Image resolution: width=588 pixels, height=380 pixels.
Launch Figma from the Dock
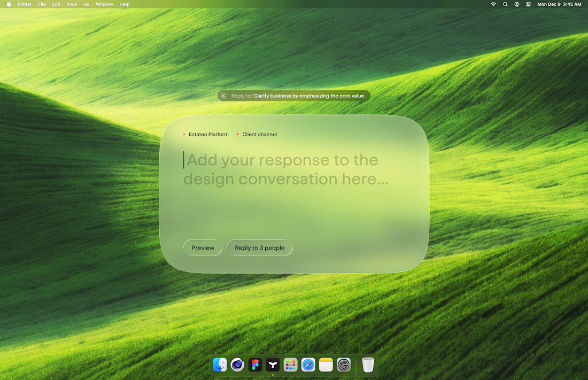255,365
